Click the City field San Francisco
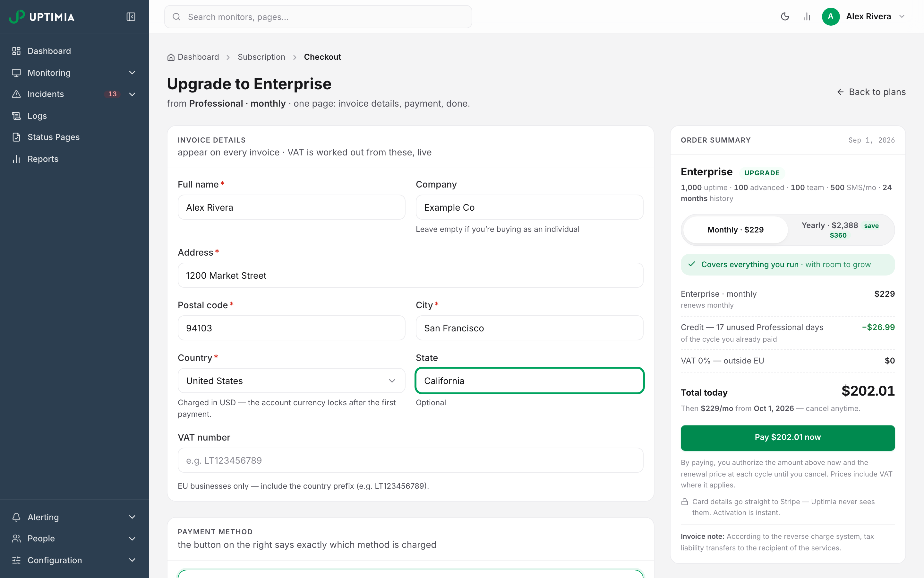 (x=529, y=328)
